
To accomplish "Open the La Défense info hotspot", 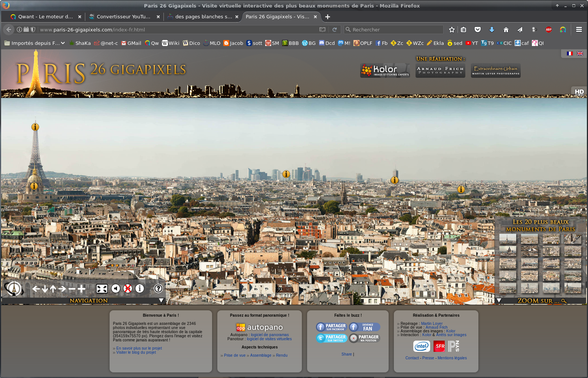I will 286,174.
